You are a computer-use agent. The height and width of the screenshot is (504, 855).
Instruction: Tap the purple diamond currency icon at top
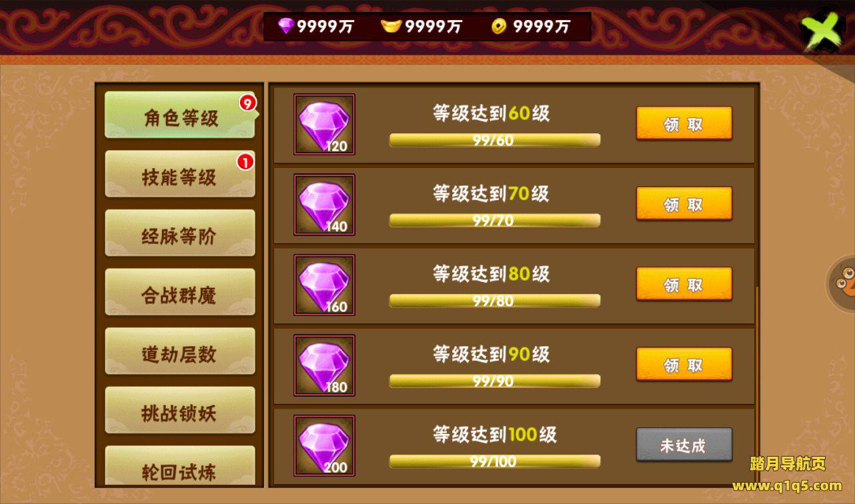286,26
